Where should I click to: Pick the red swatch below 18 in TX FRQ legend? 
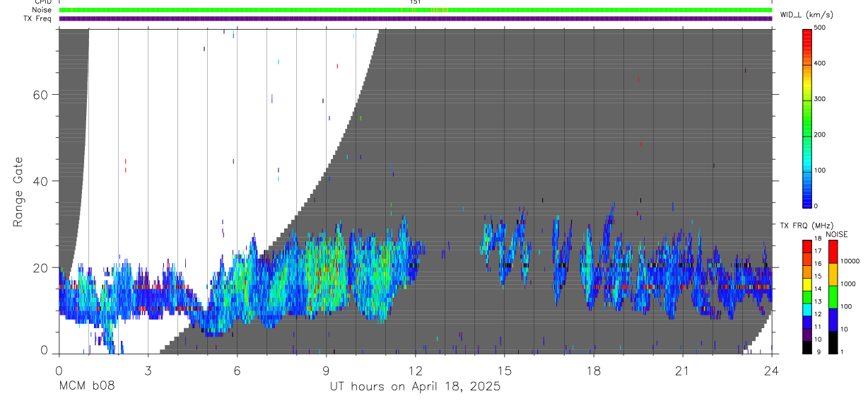pos(807,247)
